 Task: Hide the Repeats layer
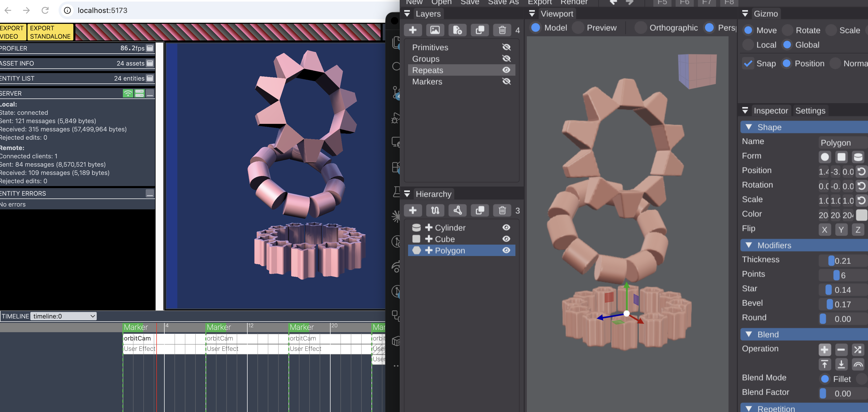click(x=506, y=70)
